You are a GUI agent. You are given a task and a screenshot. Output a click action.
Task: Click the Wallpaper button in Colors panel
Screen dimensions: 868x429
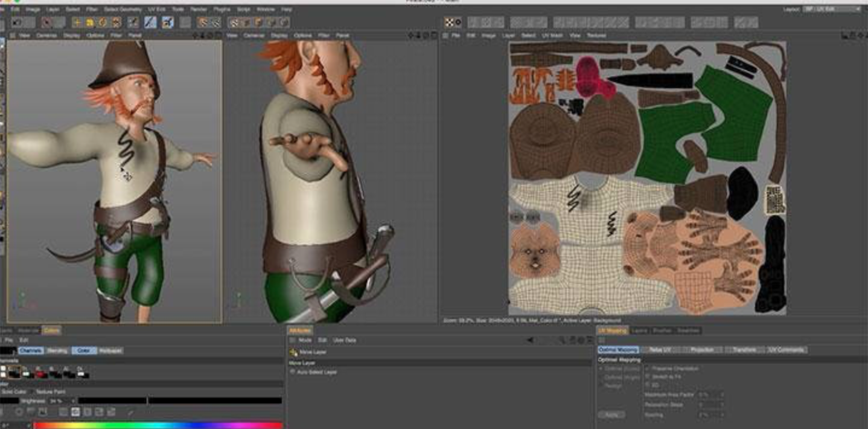[110, 350]
